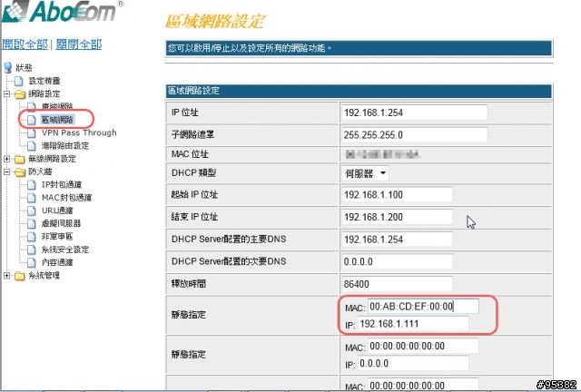This screenshot has width=581, height=392.
Task: Click the 關閉全部 link
Action: coord(79,44)
